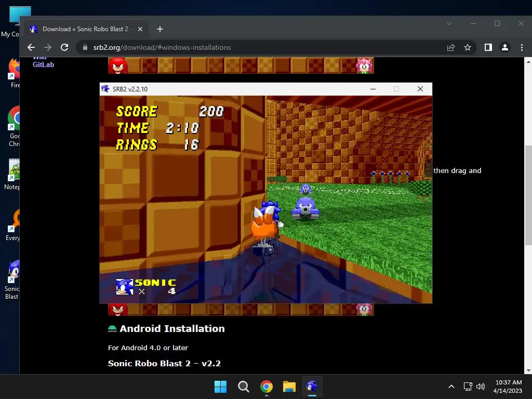
Task: Click the 'For Android 4.0 or later' text
Action: coord(148,348)
